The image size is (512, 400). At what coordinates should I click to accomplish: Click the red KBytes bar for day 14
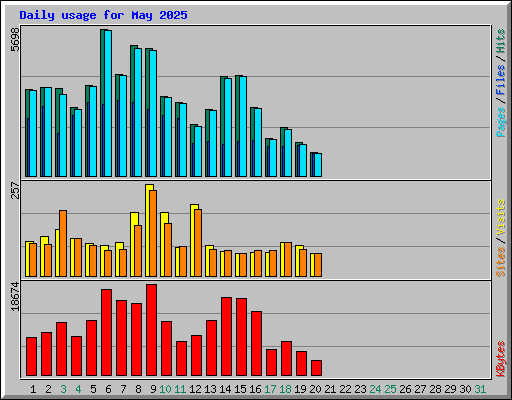tap(227, 337)
